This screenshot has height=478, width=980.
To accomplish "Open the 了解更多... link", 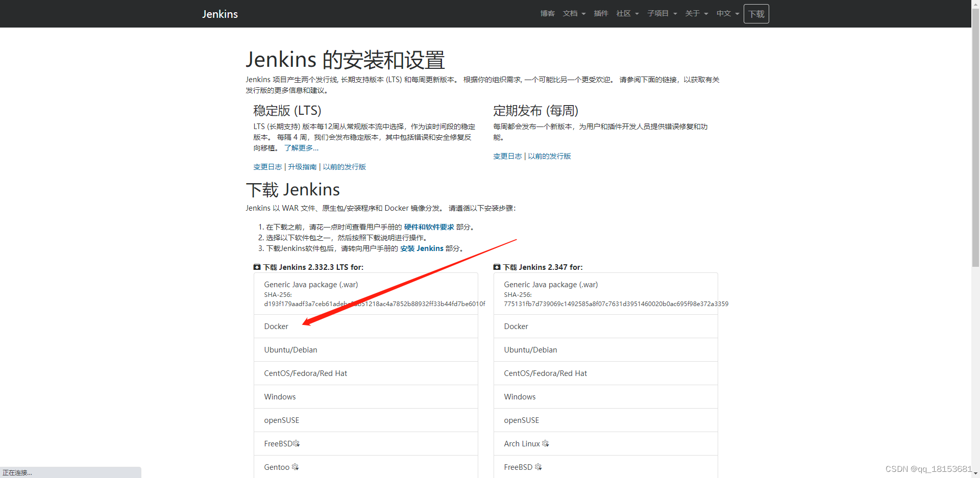I will pyautogui.click(x=301, y=148).
